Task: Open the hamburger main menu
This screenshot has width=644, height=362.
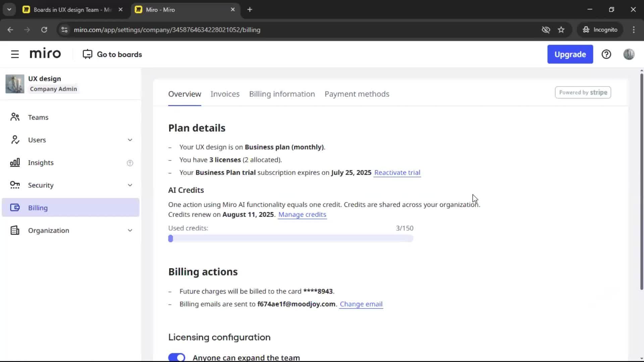Action: tap(15, 54)
